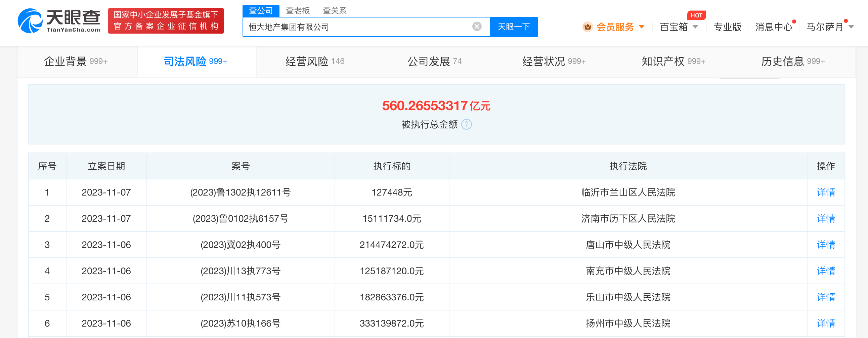Switch to the 查关系 search tab
This screenshot has height=338, width=868.
point(334,11)
